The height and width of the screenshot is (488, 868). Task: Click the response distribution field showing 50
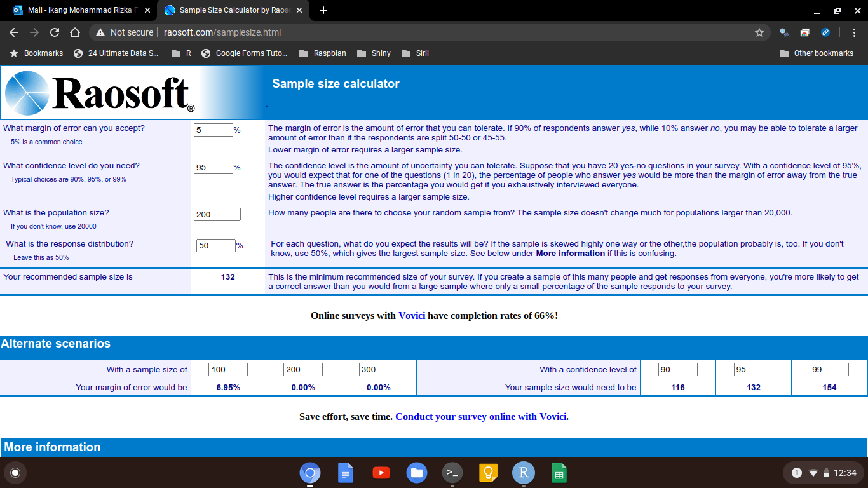(216, 245)
